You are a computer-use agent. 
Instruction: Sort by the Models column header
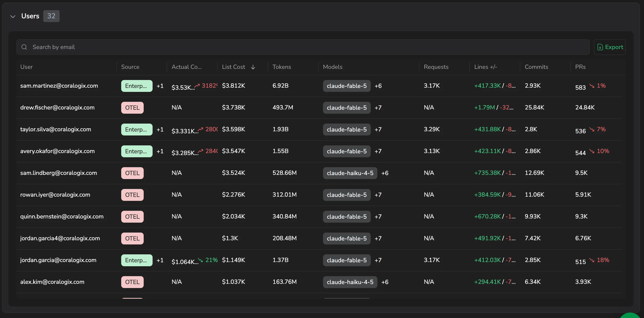(x=332, y=67)
